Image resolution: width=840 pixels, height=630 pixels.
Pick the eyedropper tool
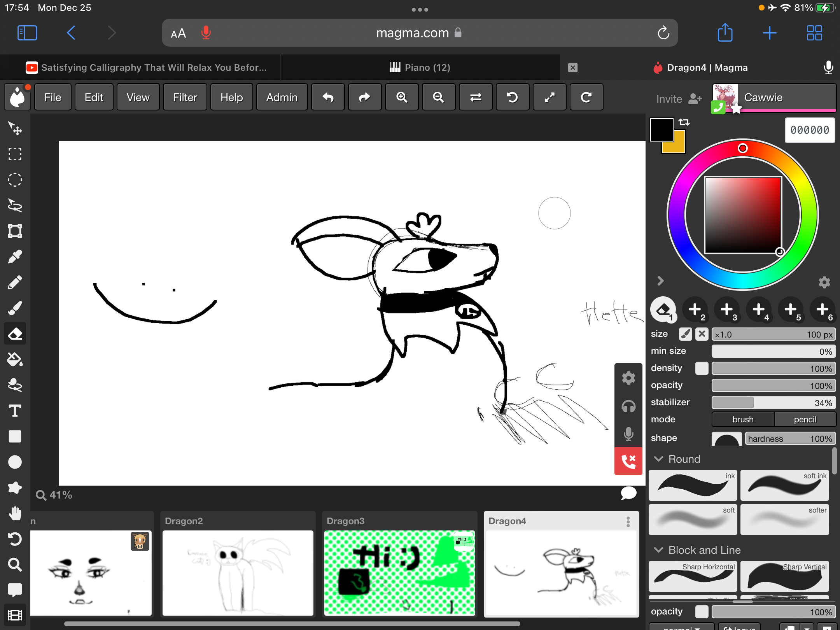coord(15,257)
